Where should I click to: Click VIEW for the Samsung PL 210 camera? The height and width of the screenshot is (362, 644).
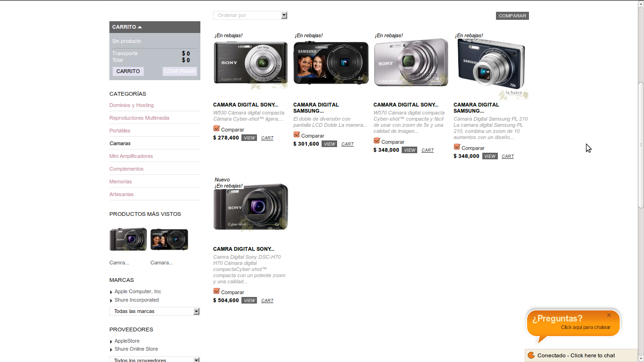pyautogui.click(x=490, y=156)
